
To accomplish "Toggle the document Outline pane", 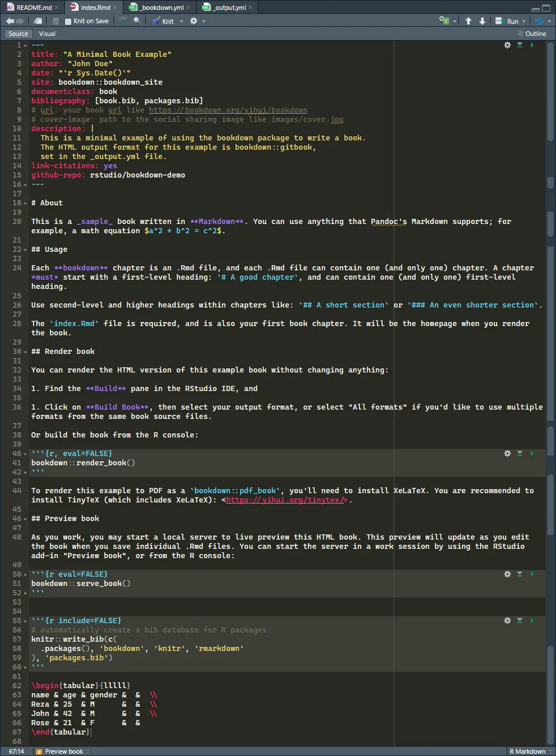I will (532, 34).
